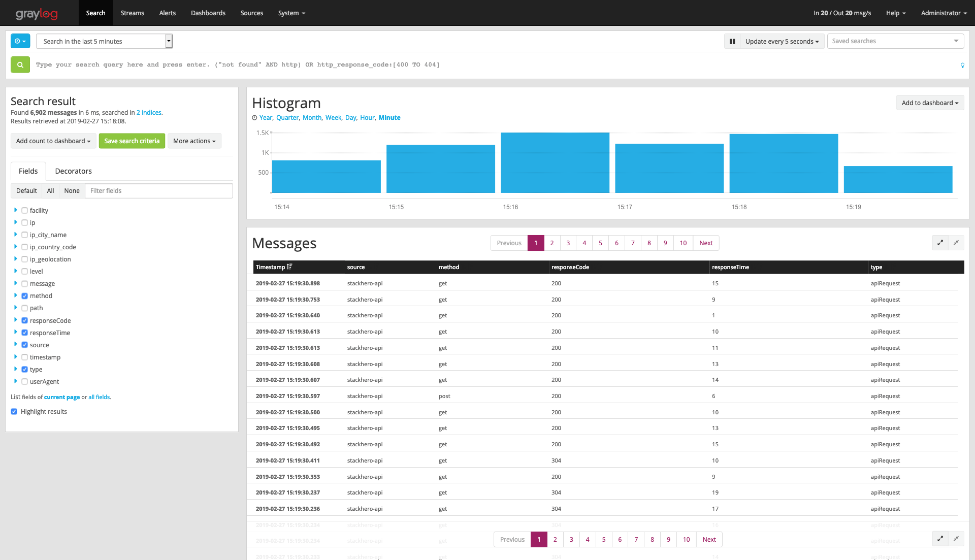
Task: Enable the path field checkbox
Action: [24, 308]
